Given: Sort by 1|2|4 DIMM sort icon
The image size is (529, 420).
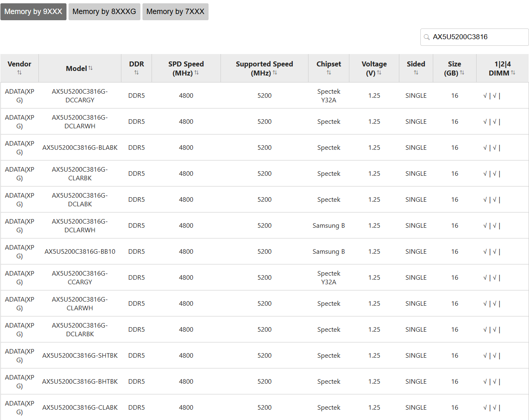Looking at the screenshot, I should (513, 73).
